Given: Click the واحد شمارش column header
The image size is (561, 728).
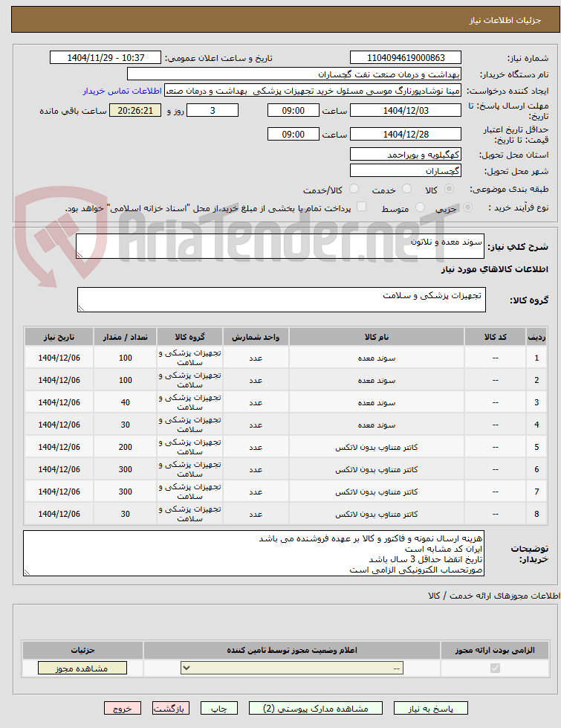Looking at the screenshot, I should (x=256, y=337).
